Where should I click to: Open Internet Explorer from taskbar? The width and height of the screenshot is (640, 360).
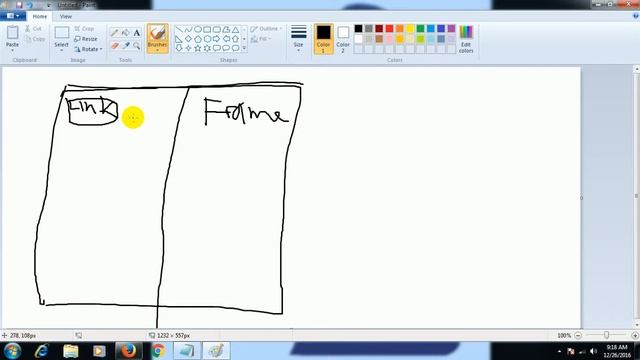(x=42, y=351)
